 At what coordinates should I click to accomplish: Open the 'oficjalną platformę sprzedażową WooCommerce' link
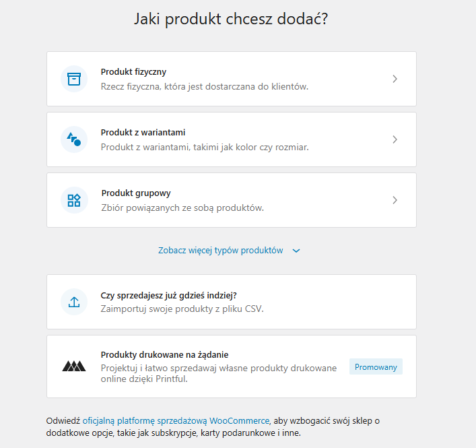coord(176,420)
